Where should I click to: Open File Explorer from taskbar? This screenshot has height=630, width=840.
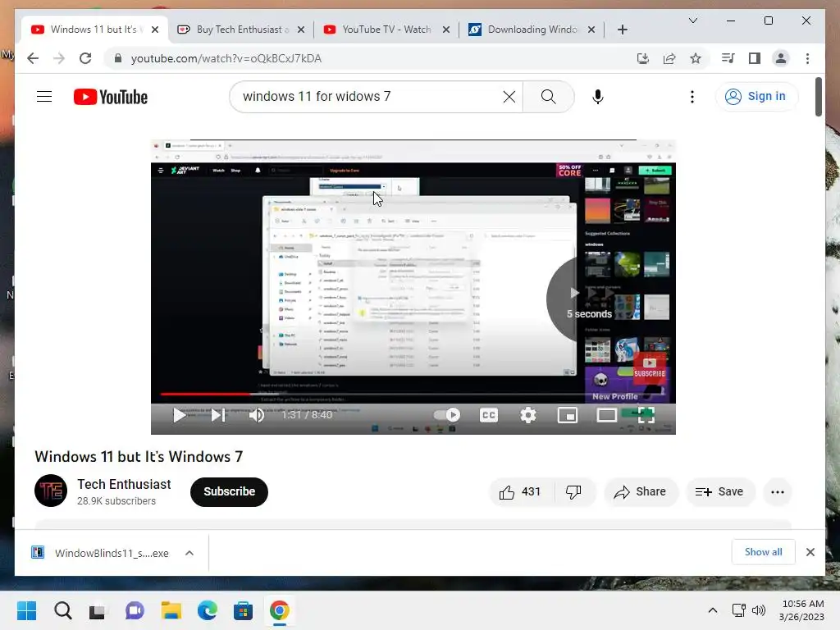(x=171, y=610)
